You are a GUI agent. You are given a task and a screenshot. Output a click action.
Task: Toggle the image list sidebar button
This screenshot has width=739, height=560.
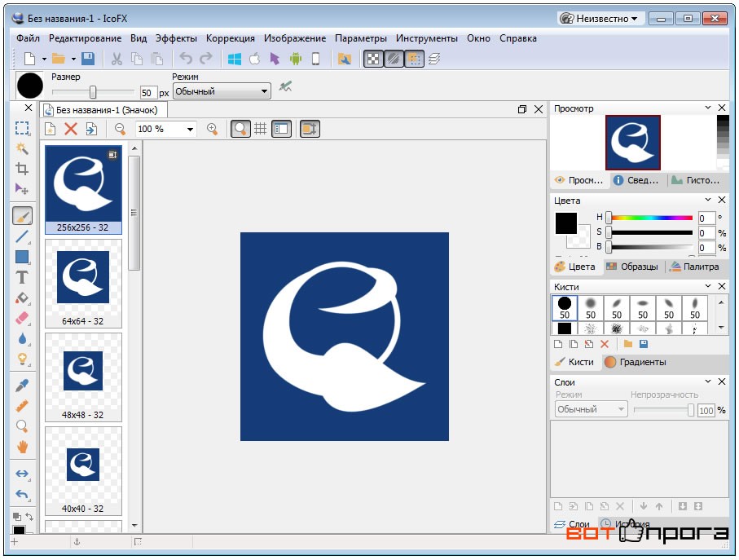[281, 129]
